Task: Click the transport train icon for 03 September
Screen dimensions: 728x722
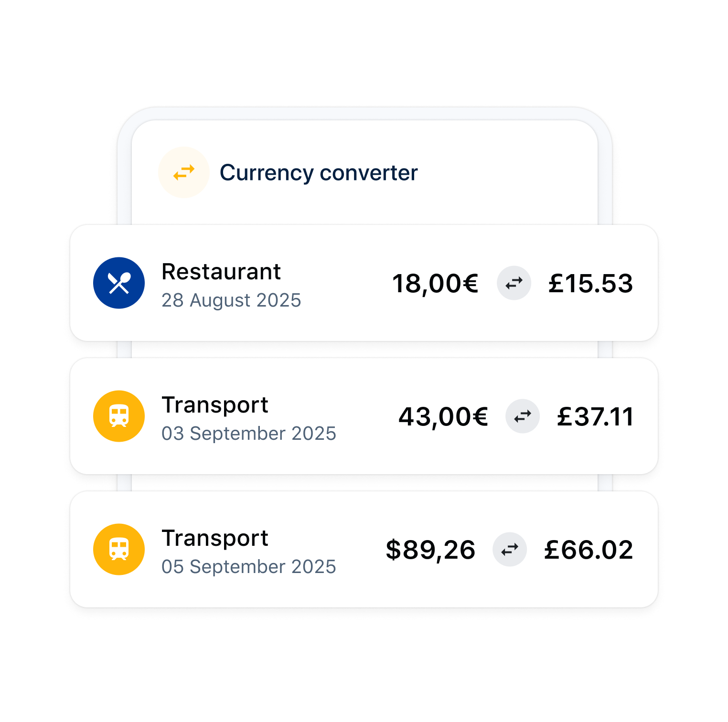Action: pyautogui.click(x=119, y=416)
